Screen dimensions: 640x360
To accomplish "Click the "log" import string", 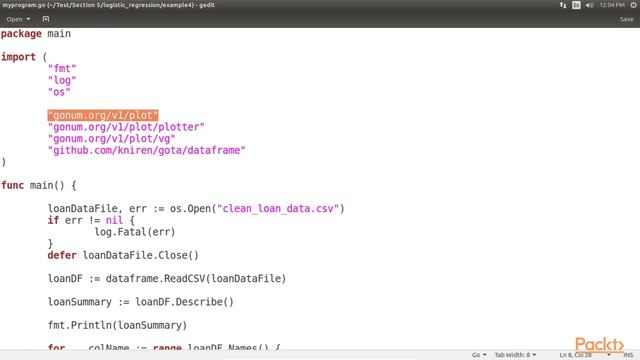I will [x=62, y=80].
